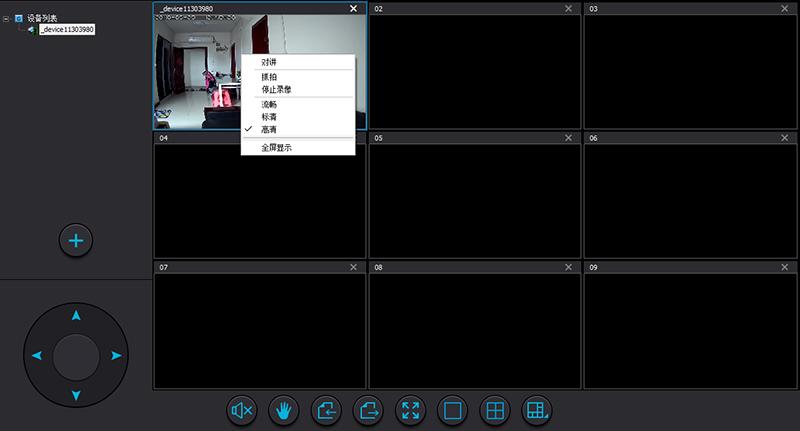Switch to single-window view layout
This screenshot has width=800, height=431.
click(x=453, y=411)
